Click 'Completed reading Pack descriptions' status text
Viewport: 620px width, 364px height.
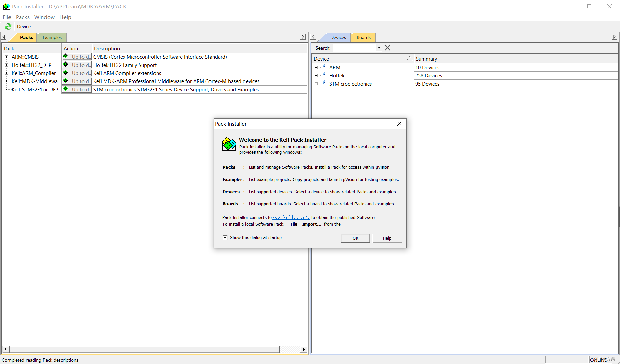[40, 360]
